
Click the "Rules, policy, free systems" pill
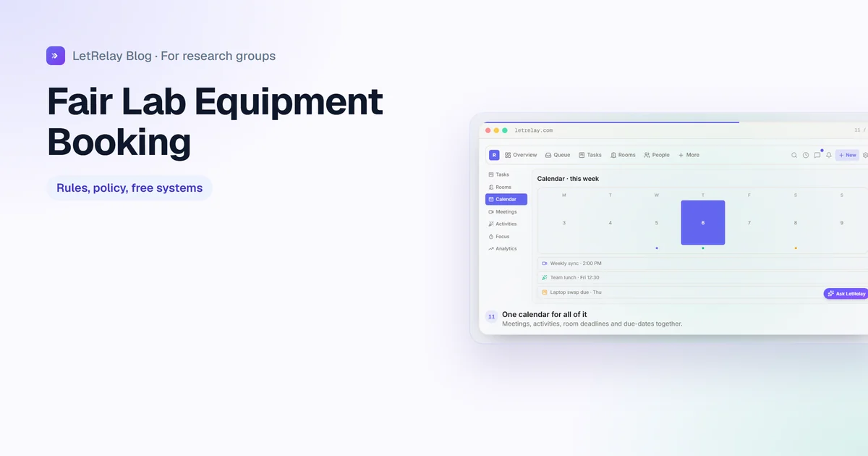point(129,188)
